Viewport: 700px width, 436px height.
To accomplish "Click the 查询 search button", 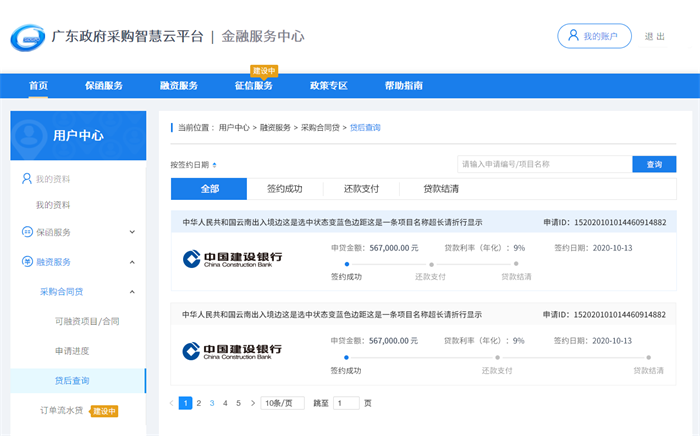I will click(654, 164).
